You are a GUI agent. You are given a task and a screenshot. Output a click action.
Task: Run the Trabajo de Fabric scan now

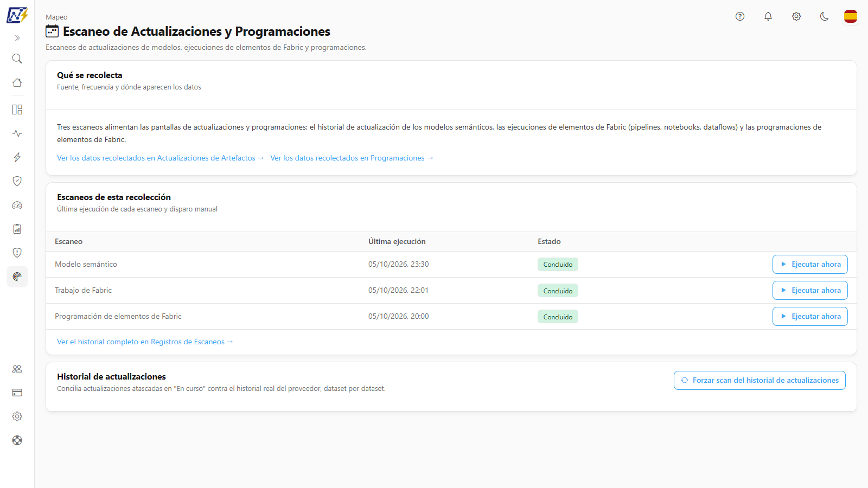810,291
